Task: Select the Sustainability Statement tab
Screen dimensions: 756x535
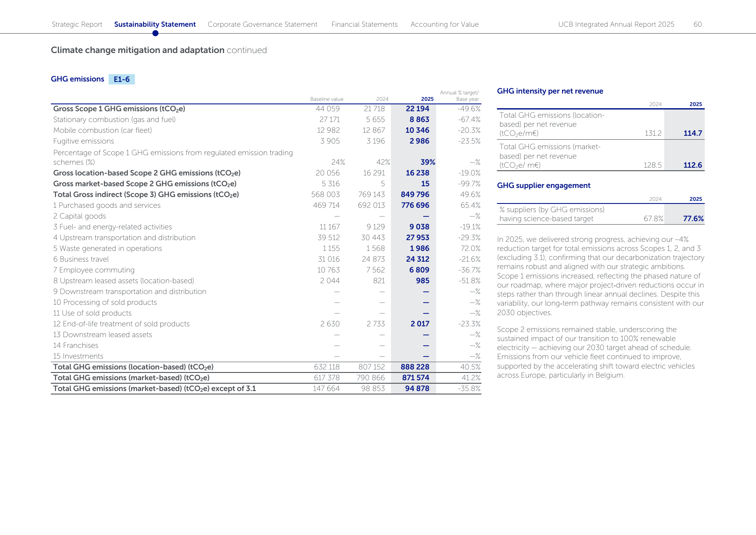Action: (x=155, y=25)
